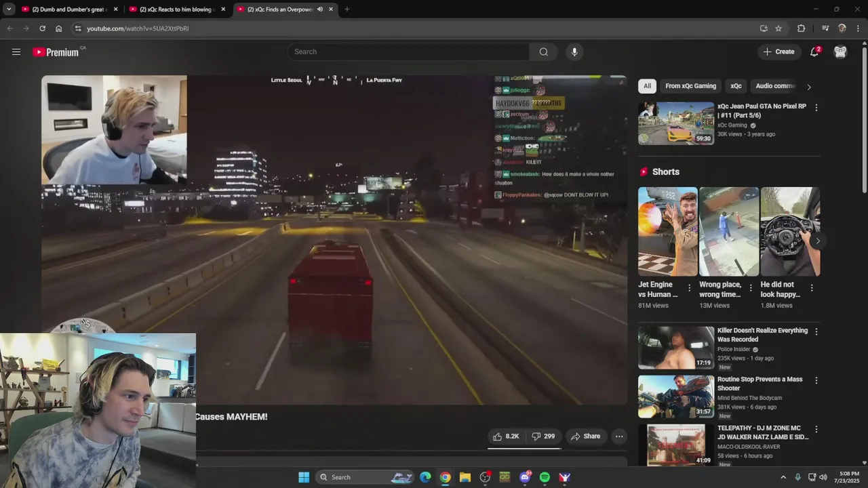Open Killer Doesn't Realize Everything Was Recorded
The height and width of the screenshot is (488, 868).
762,335
